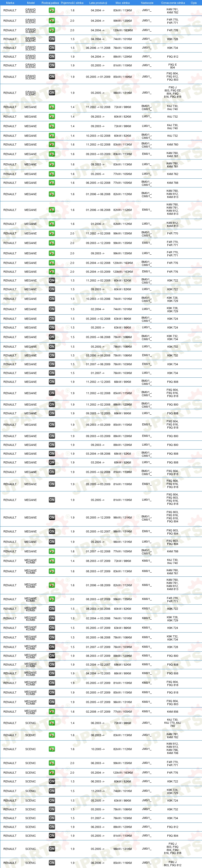Click ON icon in Scenic 76kW/103KM row
The image size is (202, 868).
(x=51, y=818)
